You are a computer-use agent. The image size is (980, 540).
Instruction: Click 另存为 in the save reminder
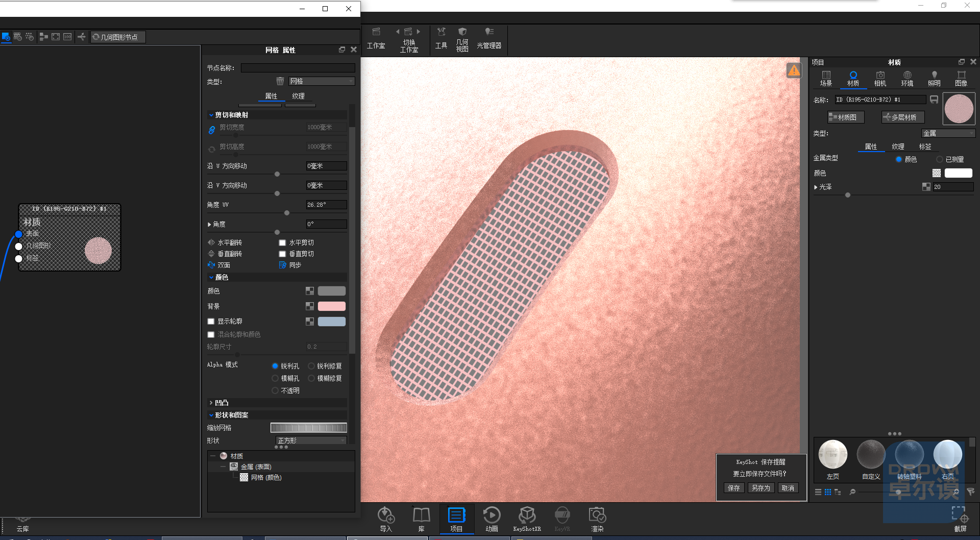761,488
